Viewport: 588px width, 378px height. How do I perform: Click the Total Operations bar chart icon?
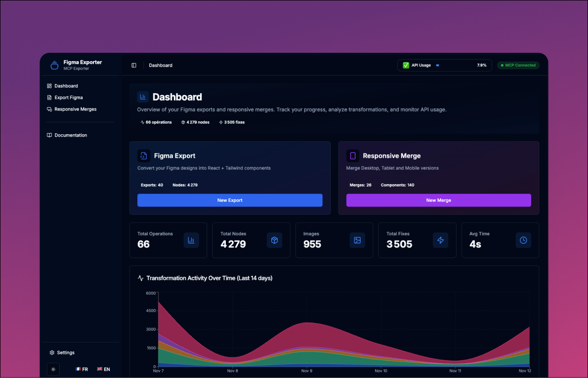[191, 240]
